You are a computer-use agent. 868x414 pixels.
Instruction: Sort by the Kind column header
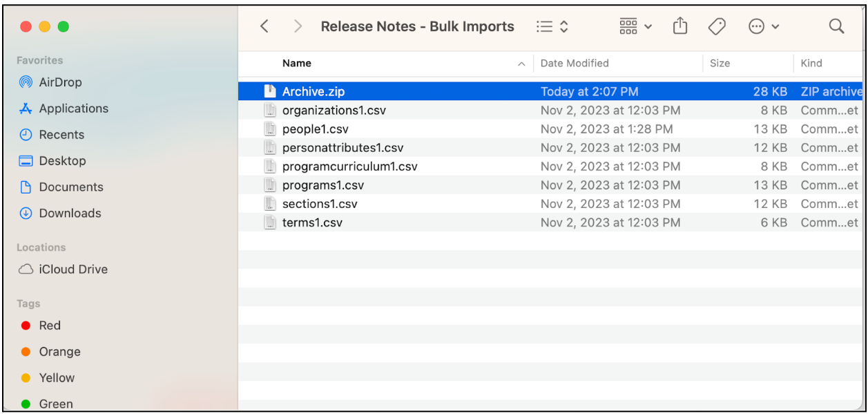point(811,63)
